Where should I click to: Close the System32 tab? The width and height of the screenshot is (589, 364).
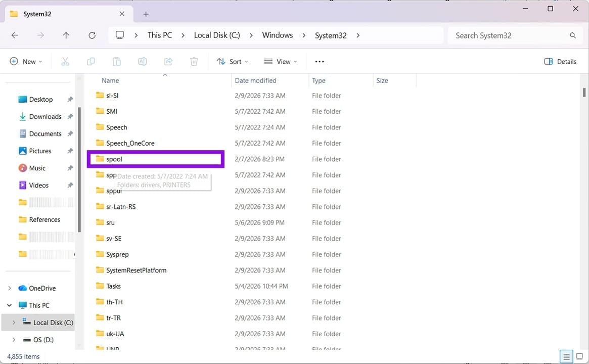click(x=122, y=14)
